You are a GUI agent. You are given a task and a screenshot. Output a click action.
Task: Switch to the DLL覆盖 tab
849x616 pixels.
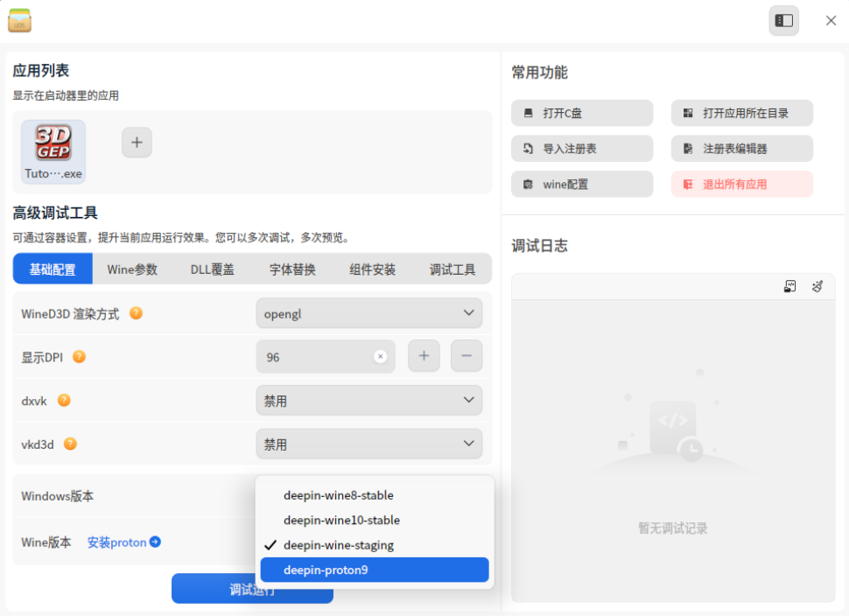212,269
